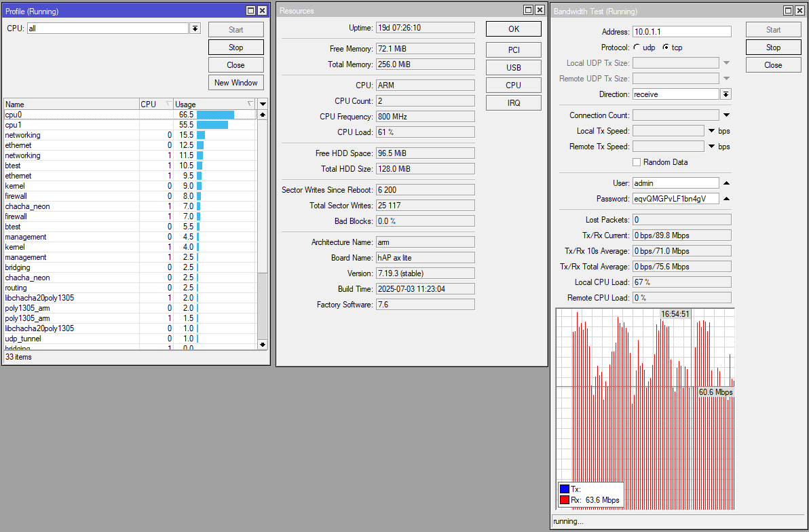Image resolution: width=809 pixels, height=532 pixels.
Task: Collapse the Password field arrow
Action: [x=726, y=199]
